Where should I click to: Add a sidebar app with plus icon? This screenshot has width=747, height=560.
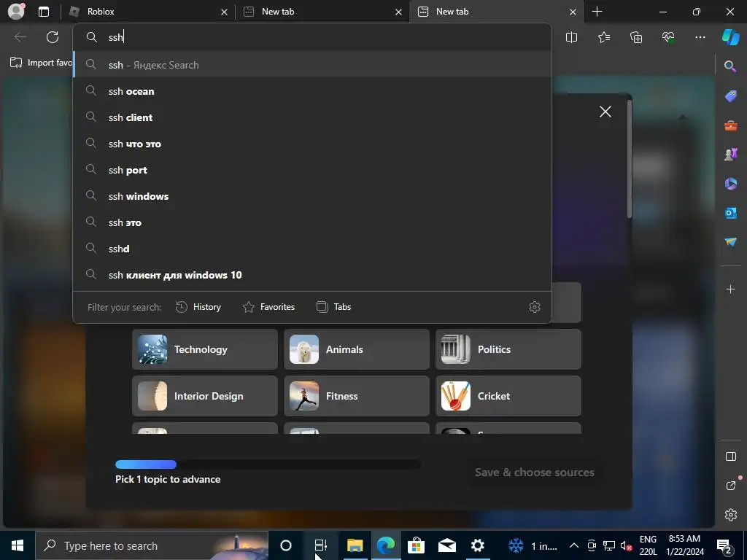(x=730, y=289)
